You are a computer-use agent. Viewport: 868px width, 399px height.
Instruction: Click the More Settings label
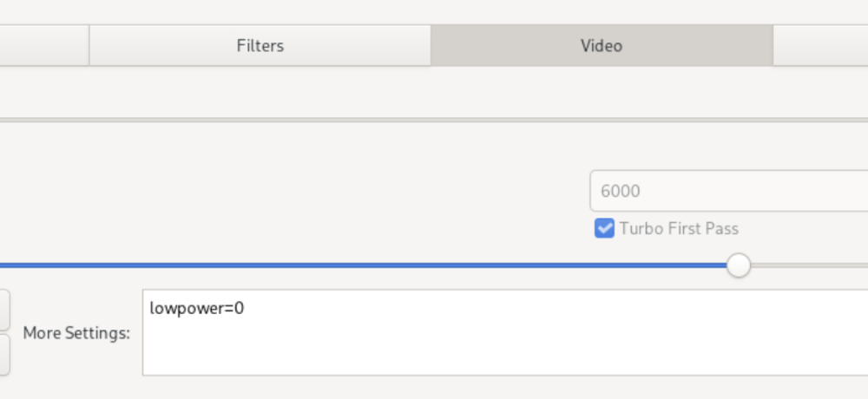(76, 333)
